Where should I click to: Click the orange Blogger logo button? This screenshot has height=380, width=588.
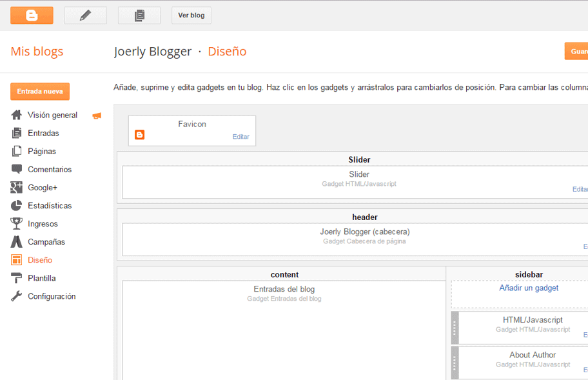coord(32,15)
